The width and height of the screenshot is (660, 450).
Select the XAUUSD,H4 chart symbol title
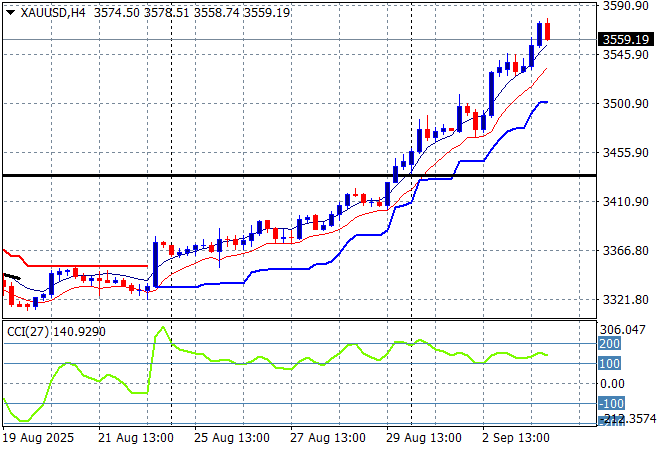point(51,11)
